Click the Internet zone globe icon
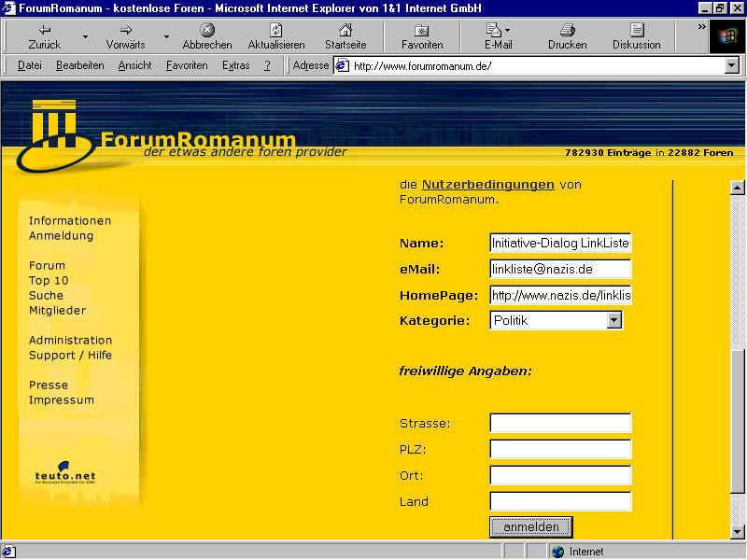747x560 pixels. pos(557,552)
